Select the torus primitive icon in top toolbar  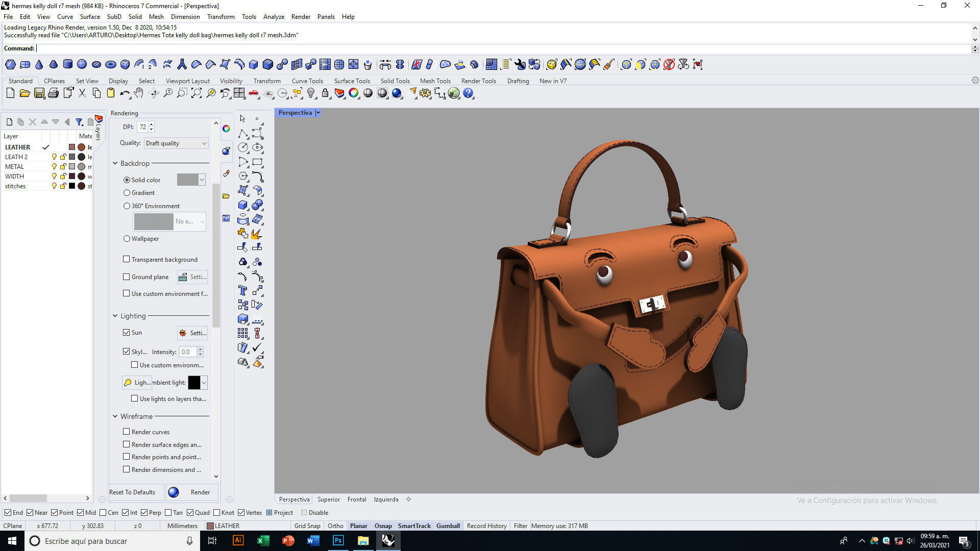point(110,65)
